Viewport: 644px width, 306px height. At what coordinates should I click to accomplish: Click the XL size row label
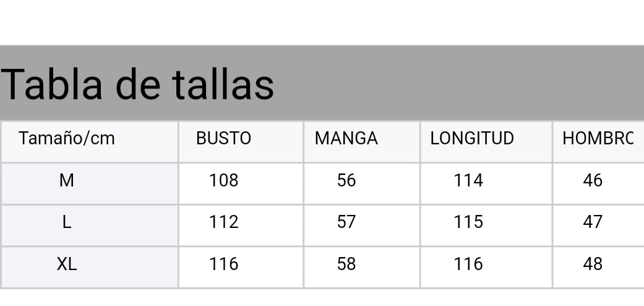point(67,264)
